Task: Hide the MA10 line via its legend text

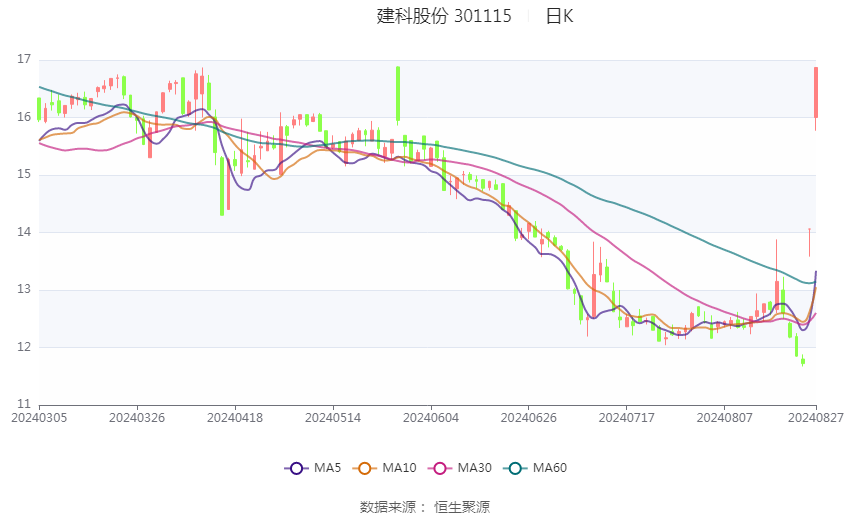Action: (x=400, y=468)
